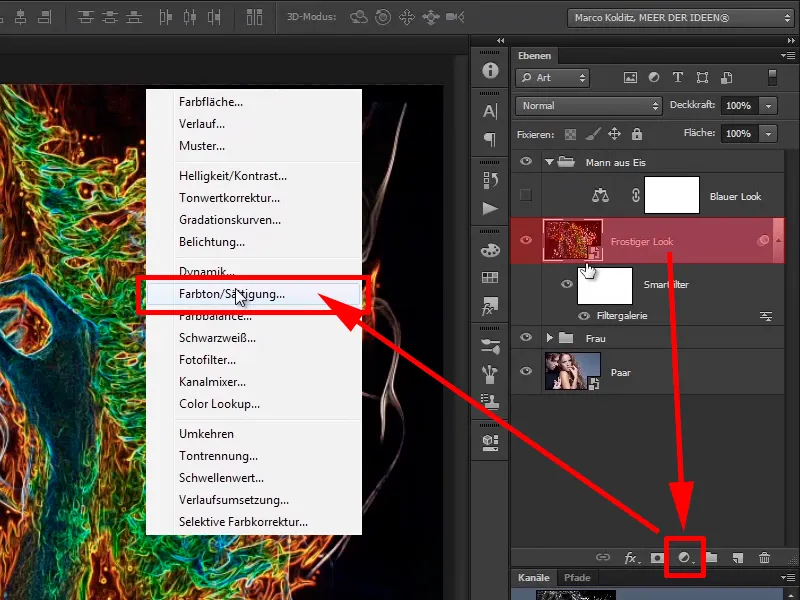Create new adjustment layer icon
The height and width of the screenshot is (600, 800).
[x=685, y=558]
